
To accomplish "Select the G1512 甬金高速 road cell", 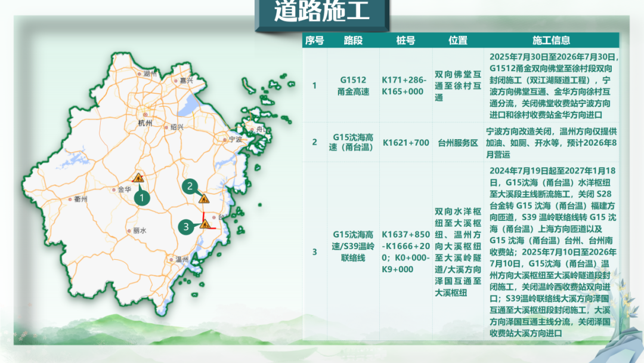I will coord(353,85).
